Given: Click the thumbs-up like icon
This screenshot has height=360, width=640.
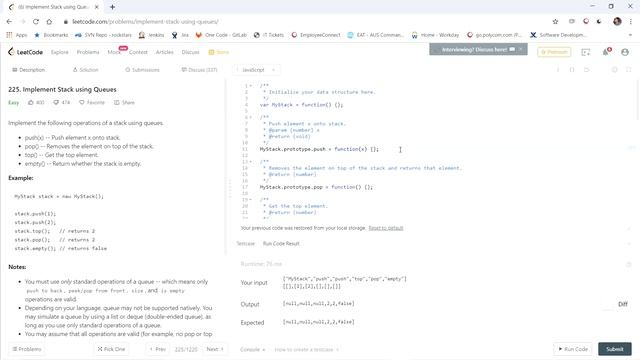Looking at the screenshot, I should click(x=31, y=102).
